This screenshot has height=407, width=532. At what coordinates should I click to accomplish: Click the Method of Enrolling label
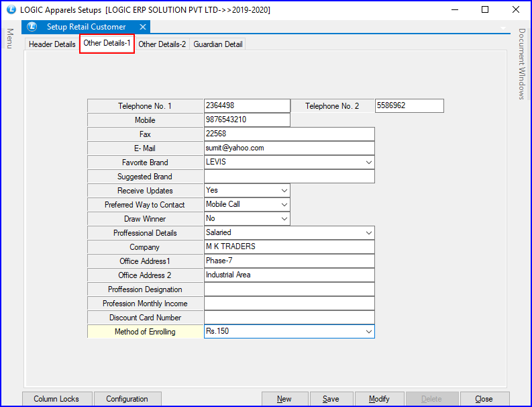pos(145,332)
